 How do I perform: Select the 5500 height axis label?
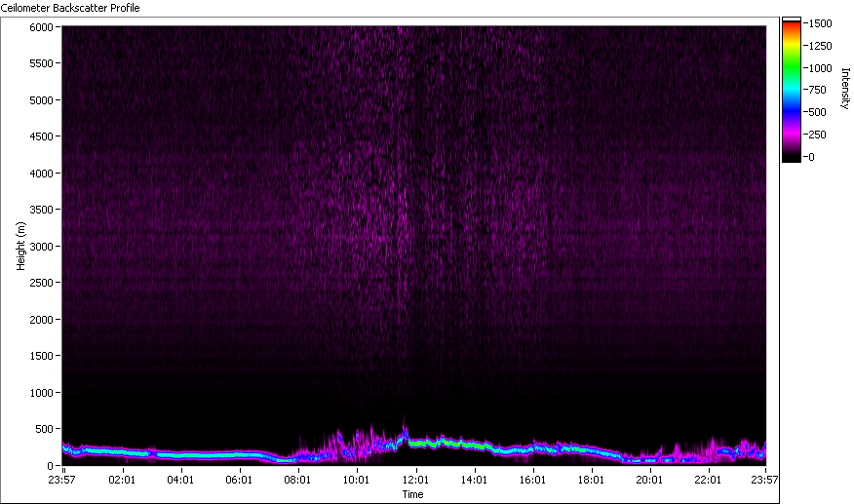[x=41, y=63]
